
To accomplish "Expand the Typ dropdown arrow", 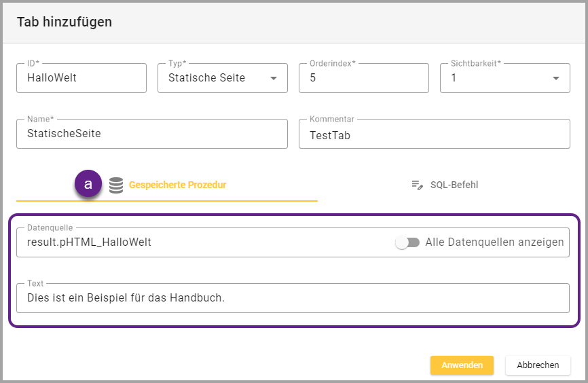I will click(x=274, y=78).
